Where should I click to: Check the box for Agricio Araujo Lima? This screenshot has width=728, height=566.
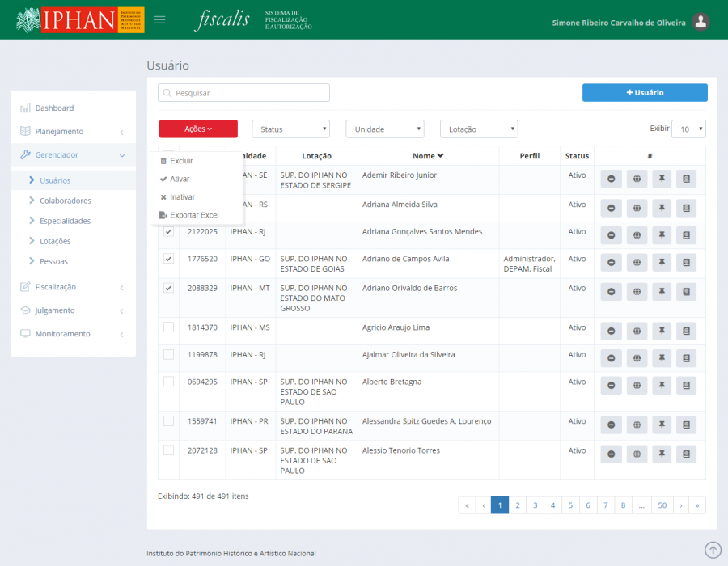tap(168, 327)
